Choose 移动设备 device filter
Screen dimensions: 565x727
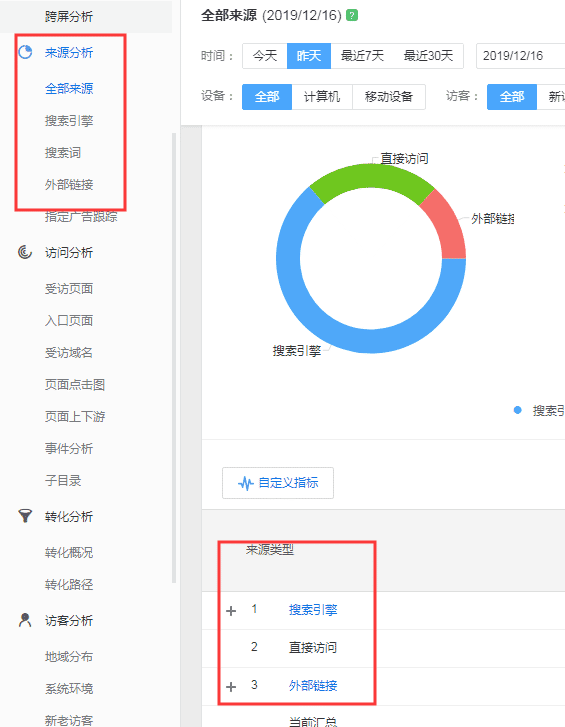[x=388, y=97]
